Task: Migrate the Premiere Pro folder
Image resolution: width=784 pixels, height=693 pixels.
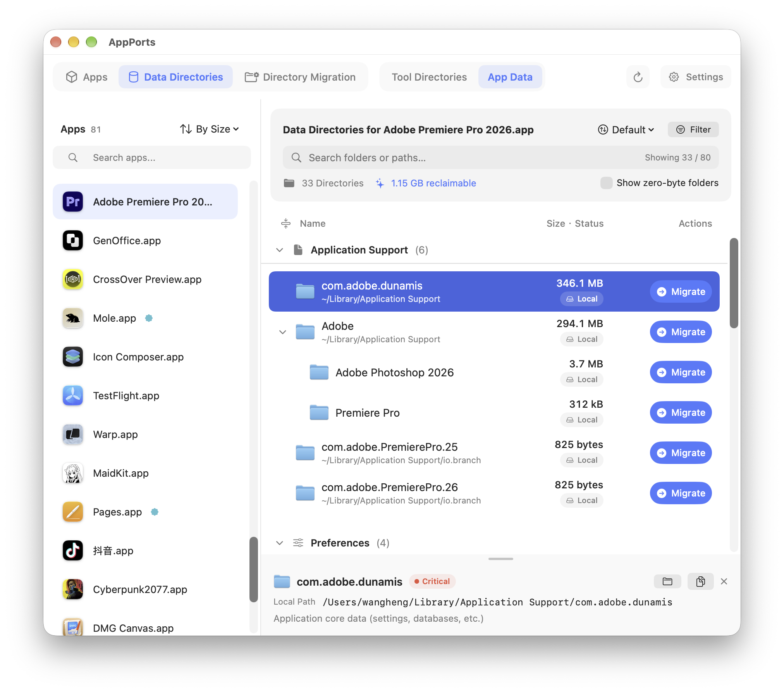Action: [x=681, y=412]
